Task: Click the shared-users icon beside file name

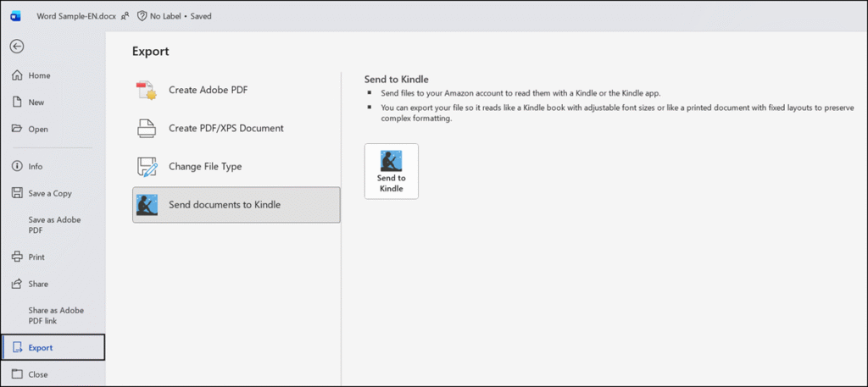Action: coord(125,16)
